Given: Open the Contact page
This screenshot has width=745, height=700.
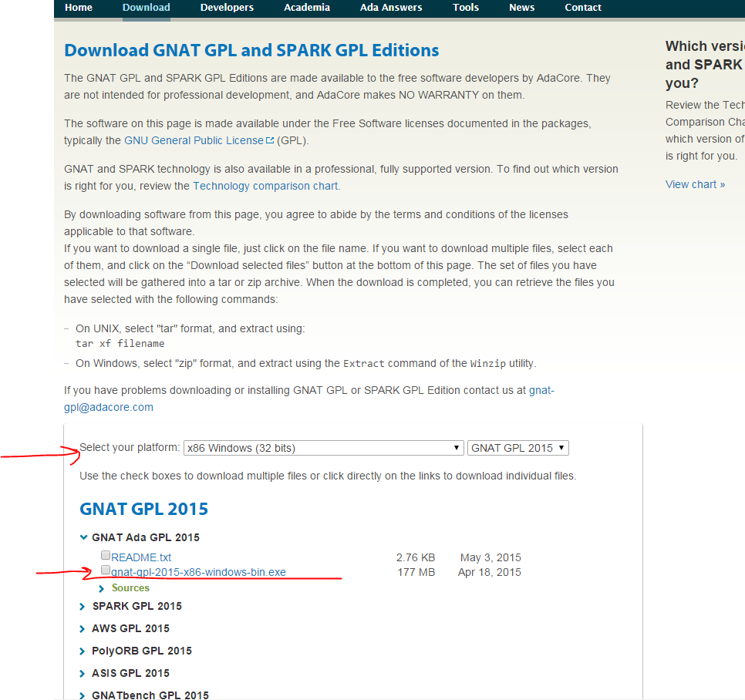Looking at the screenshot, I should (x=582, y=8).
